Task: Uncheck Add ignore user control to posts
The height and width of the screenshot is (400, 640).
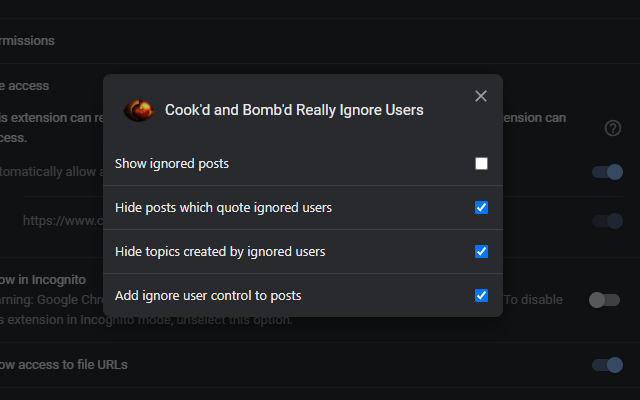Action: click(x=481, y=296)
